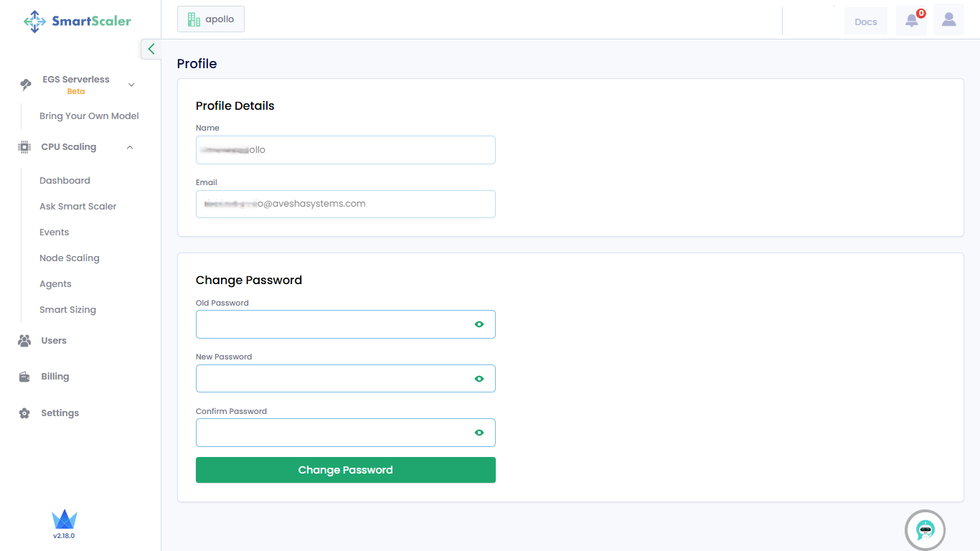Collapse the CPU Scaling section

(x=130, y=147)
